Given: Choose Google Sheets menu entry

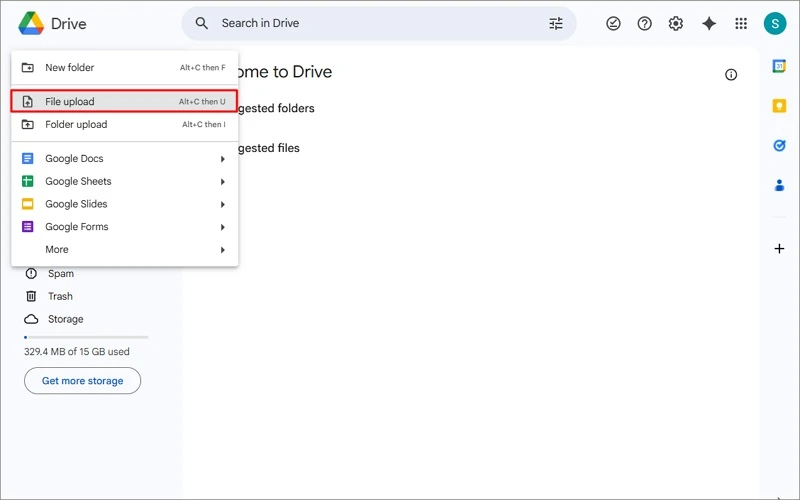Looking at the screenshot, I should click(124, 181).
